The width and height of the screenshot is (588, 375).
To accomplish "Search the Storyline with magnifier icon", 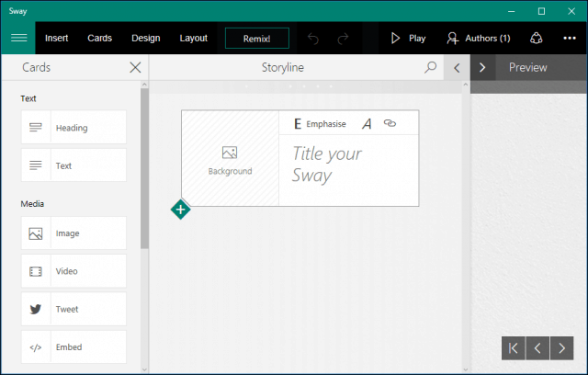I will pyautogui.click(x=431, y=67).
